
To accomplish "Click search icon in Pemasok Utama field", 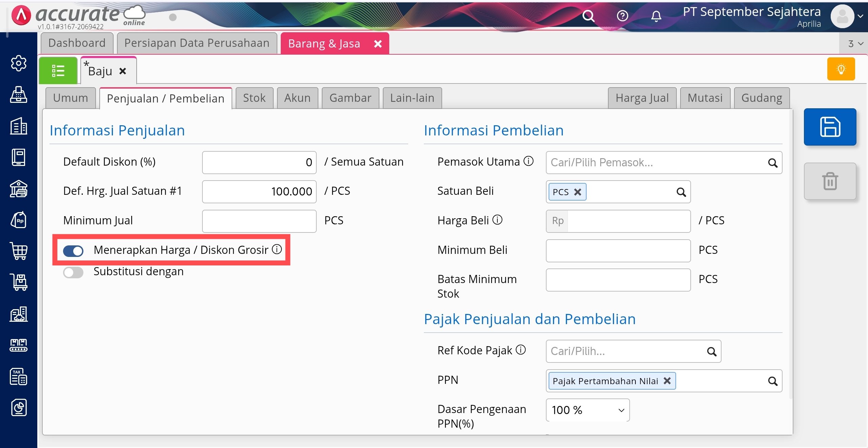I will pyautogui.click(x=772, y=163).
